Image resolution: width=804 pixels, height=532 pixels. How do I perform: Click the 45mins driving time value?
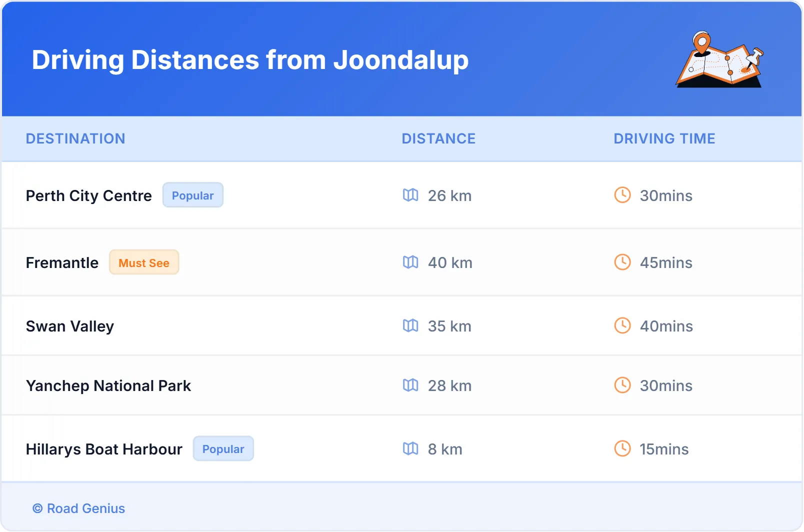[x=666, y=262]
